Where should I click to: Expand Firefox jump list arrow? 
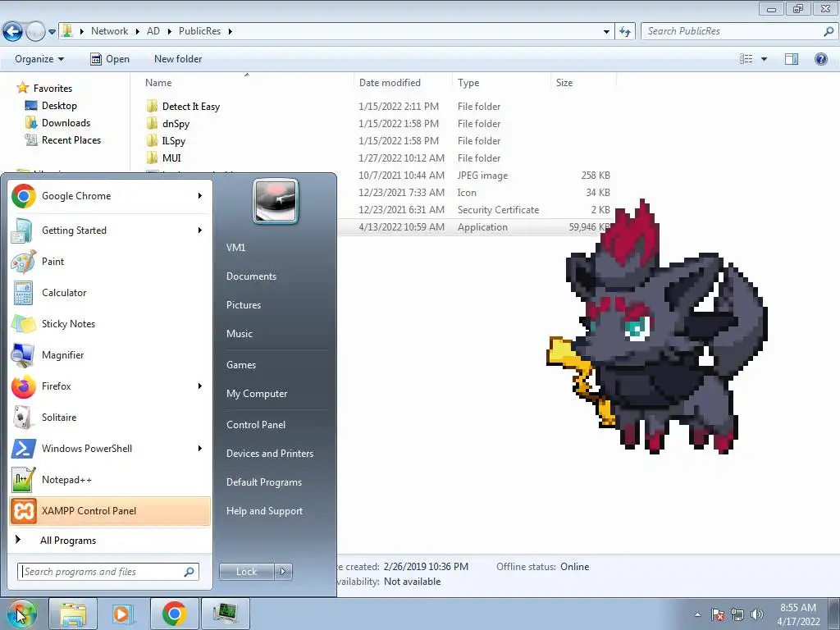[x=200, y=386]
